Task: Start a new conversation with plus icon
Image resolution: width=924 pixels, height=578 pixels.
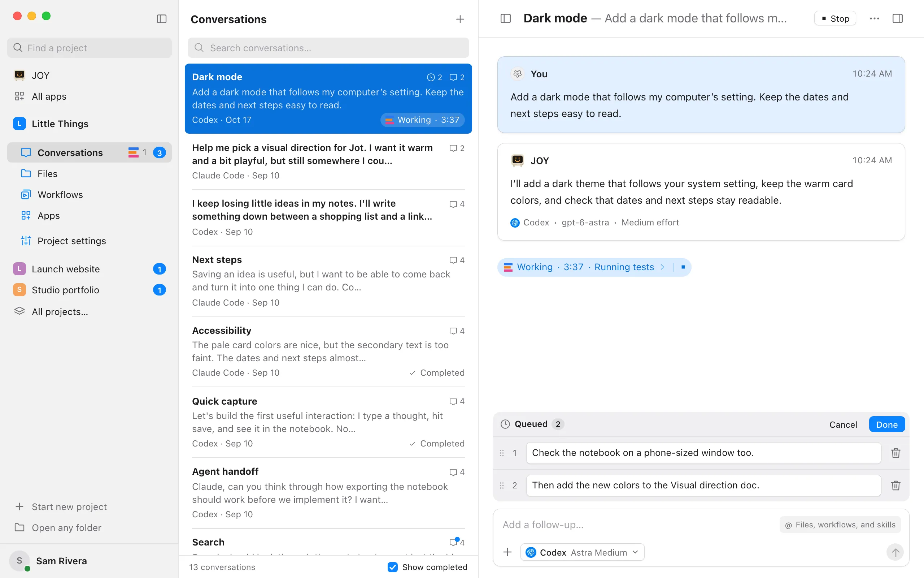Action: tap(460, 19)
